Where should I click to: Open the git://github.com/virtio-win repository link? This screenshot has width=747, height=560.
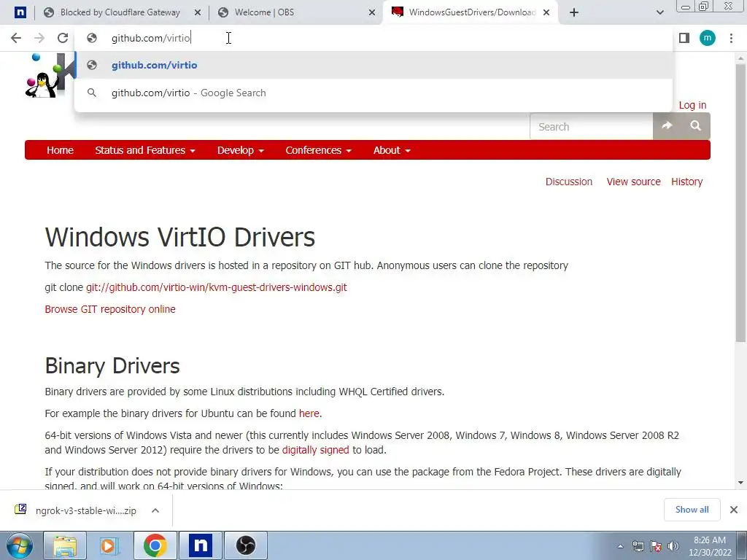point(216,287)
